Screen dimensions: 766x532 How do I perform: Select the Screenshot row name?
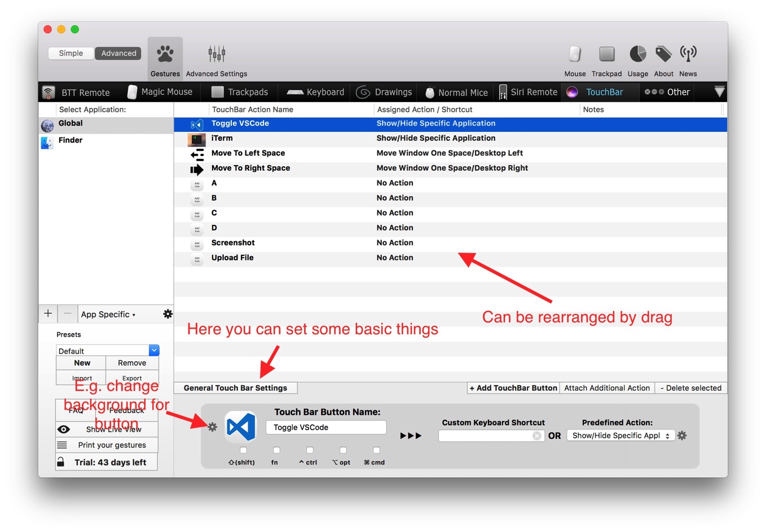[233, 243]
